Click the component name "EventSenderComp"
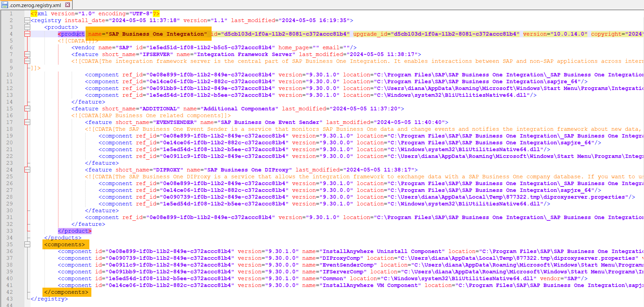 348,265
